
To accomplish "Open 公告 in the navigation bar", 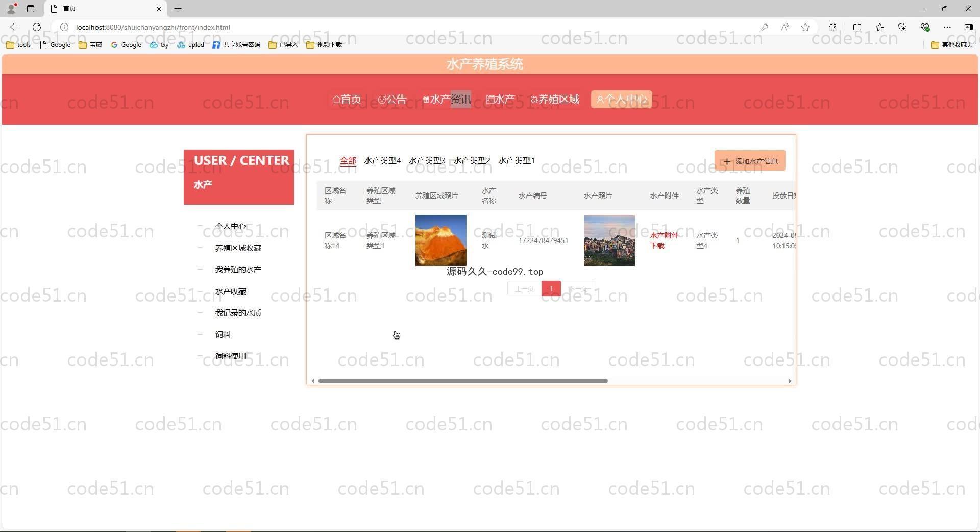I will coord(393,99).
